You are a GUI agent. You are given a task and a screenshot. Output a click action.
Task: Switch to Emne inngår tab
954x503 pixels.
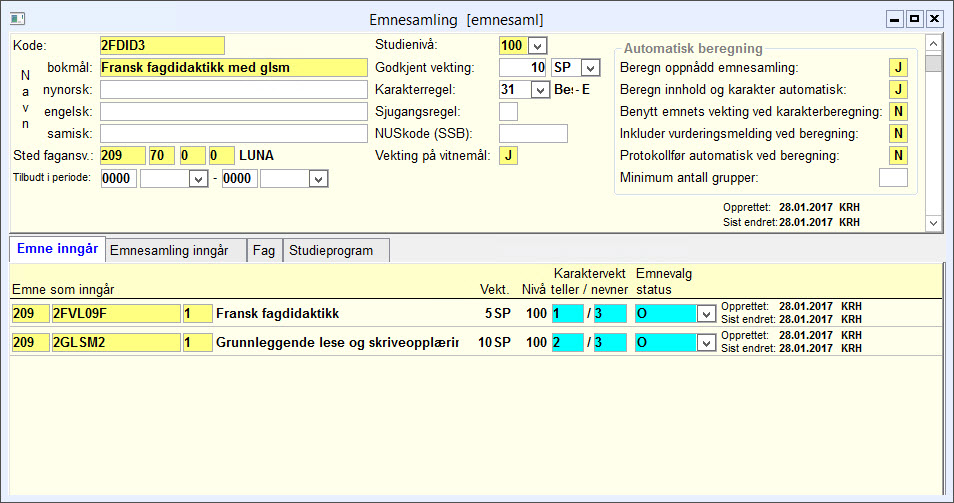pyautogui.click(x=57, y=249)
